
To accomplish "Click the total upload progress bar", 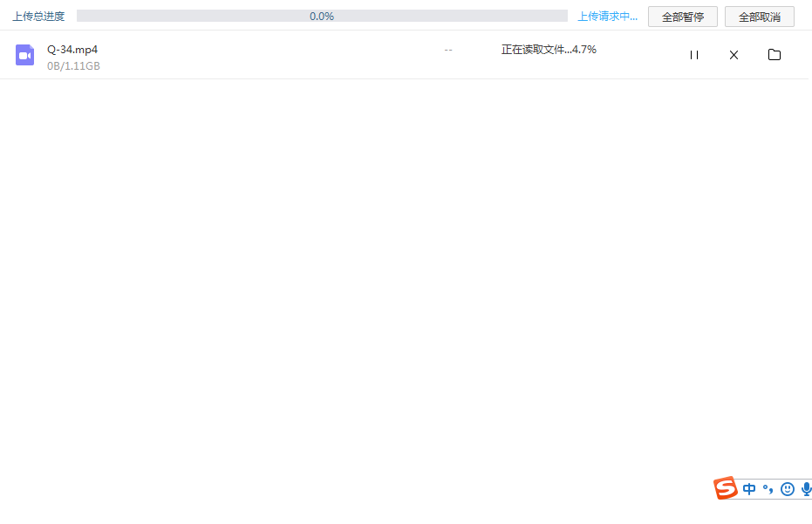I will tap(322, 16).
